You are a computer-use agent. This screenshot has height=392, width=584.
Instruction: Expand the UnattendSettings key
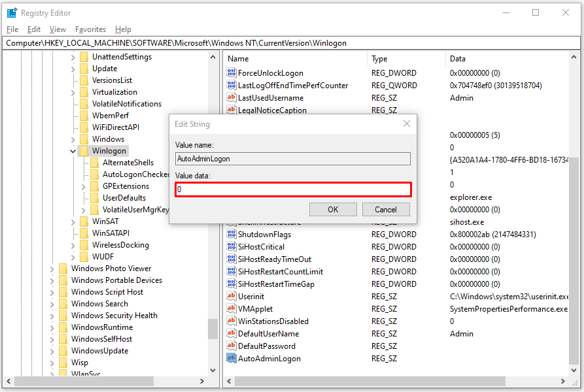(73, 57)
